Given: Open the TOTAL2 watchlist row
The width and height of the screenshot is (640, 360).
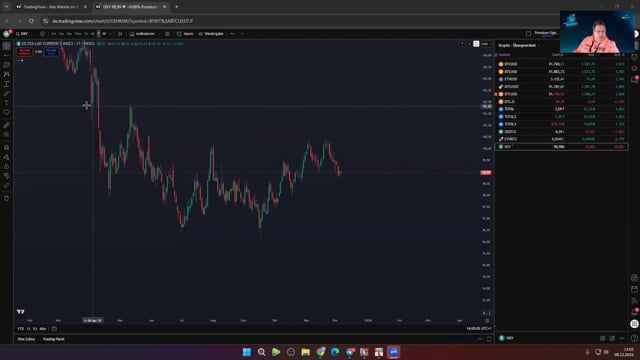Looking at the screenshot, I should (561, 117).
